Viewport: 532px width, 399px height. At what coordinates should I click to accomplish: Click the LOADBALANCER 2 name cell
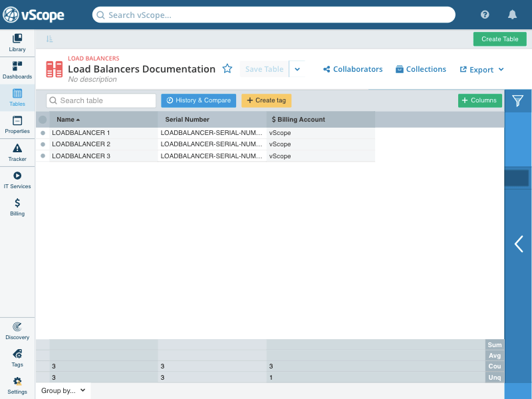click(x=104, y=144)
